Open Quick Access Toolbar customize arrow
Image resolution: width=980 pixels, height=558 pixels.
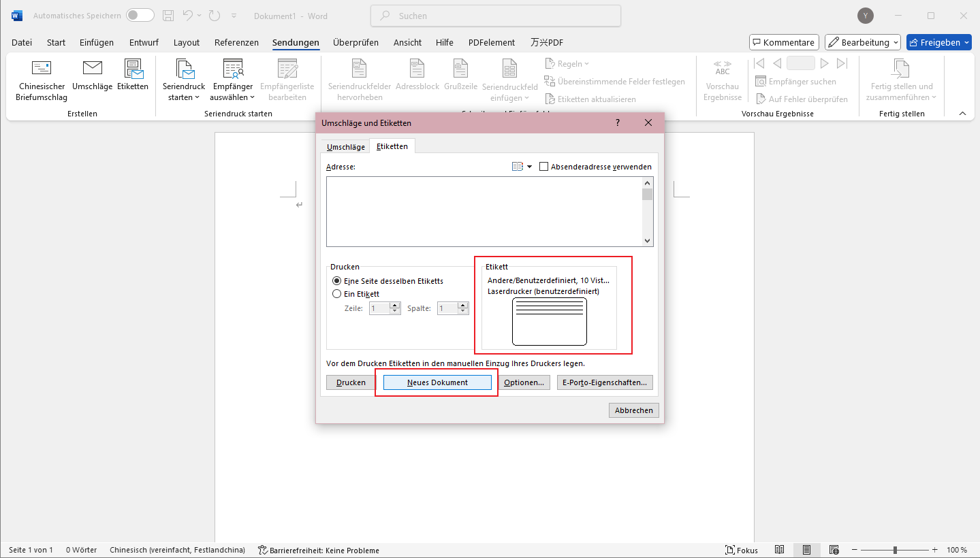234,16
